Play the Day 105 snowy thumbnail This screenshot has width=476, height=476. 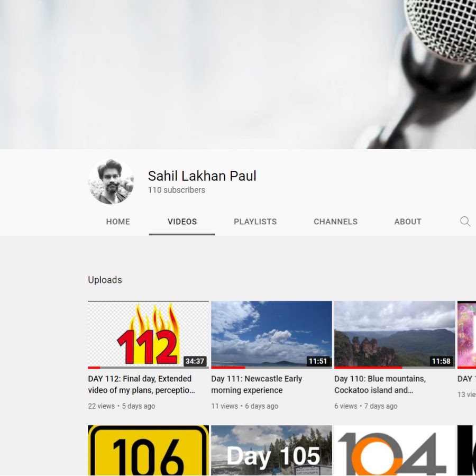tap(272, 451)
